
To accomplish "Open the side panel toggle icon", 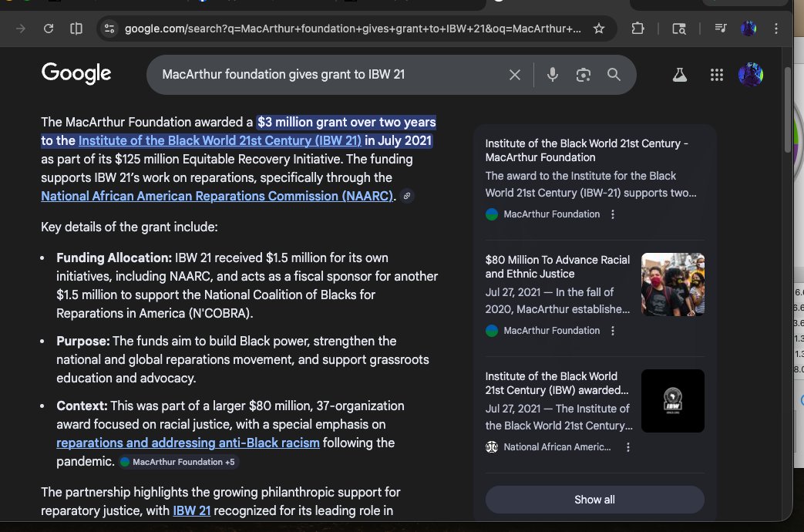I will click(x=76, y=29).
